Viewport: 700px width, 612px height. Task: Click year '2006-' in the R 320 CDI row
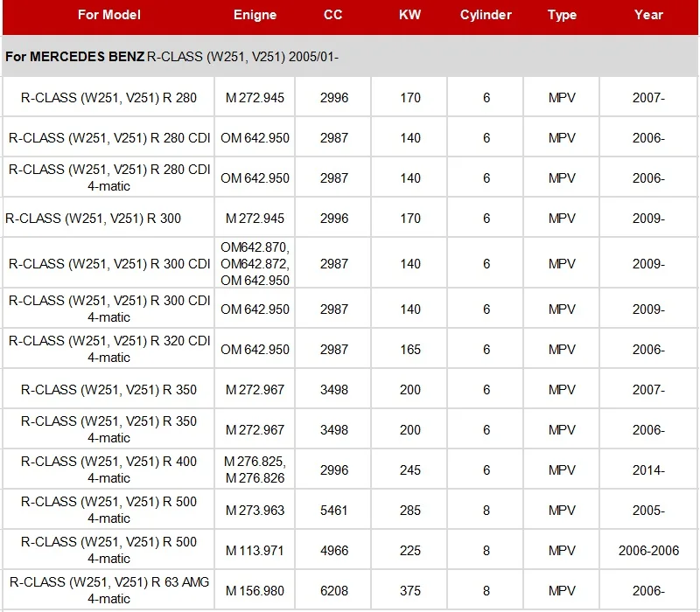(648, 349)
